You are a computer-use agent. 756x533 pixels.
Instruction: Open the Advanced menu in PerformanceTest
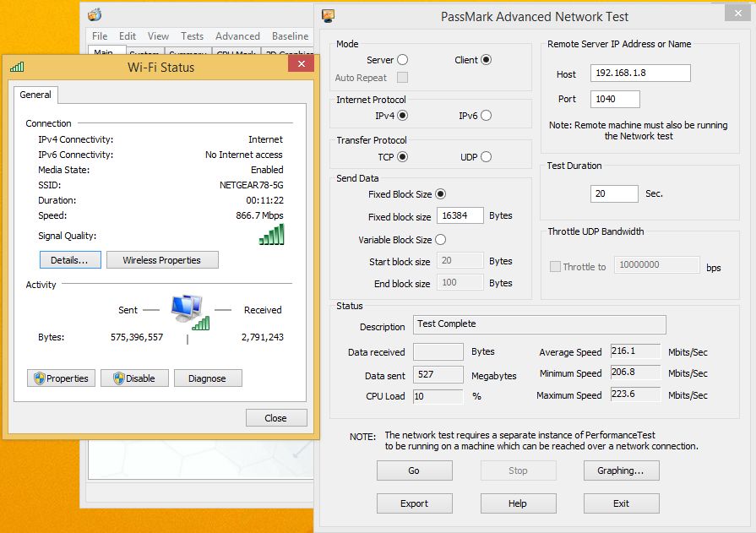[x=237, y=36]
